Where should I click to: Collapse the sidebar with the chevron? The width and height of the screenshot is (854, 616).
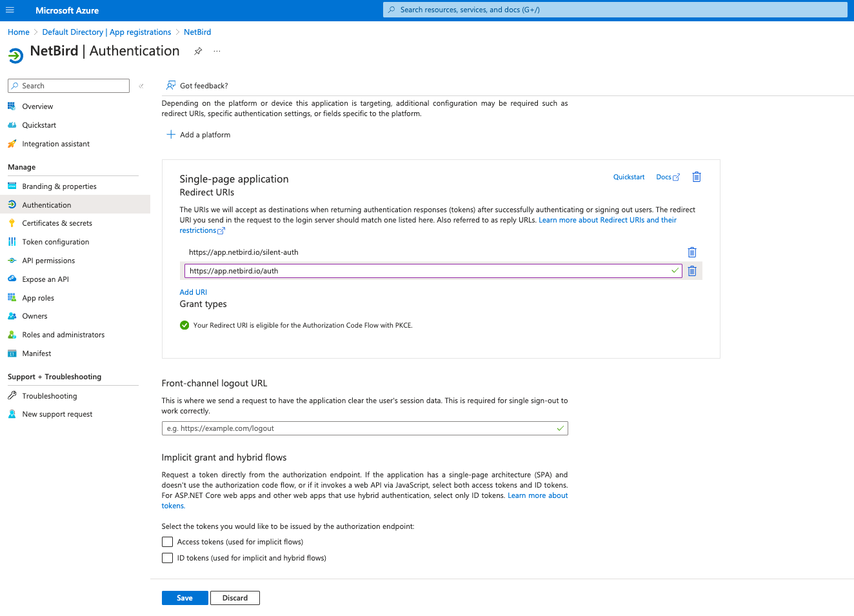(x=141, y=85)
